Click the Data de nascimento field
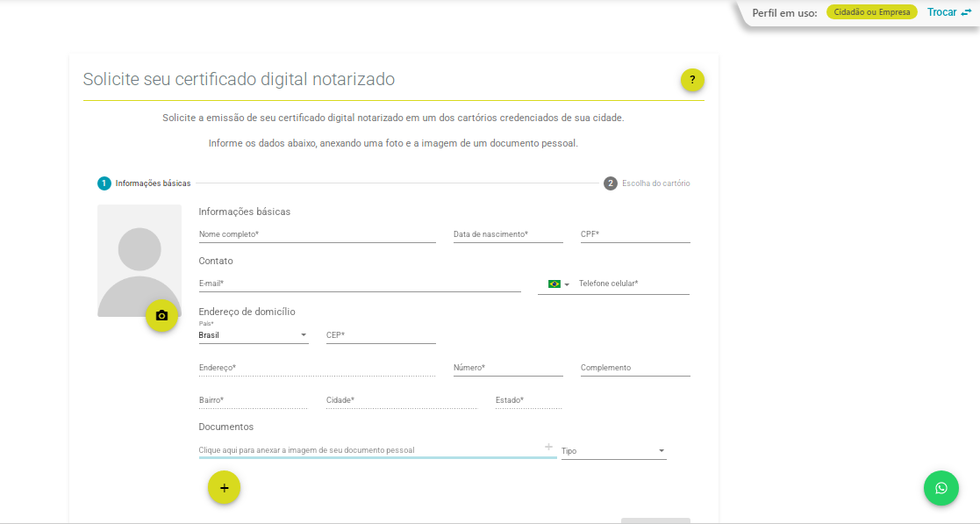This screenshot has height=524, width=980. tap(507, 235)
